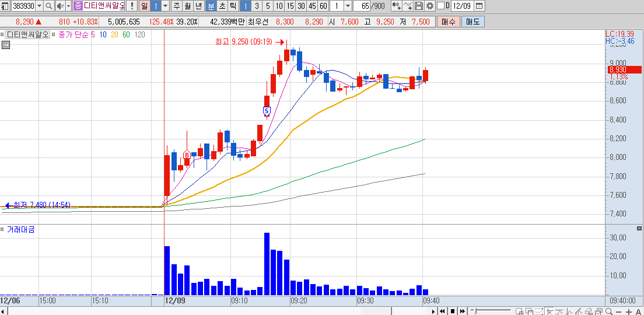Click the minus zoom-out icon
The width and height of the screenshot is (644, 315).
click(618, 311)
